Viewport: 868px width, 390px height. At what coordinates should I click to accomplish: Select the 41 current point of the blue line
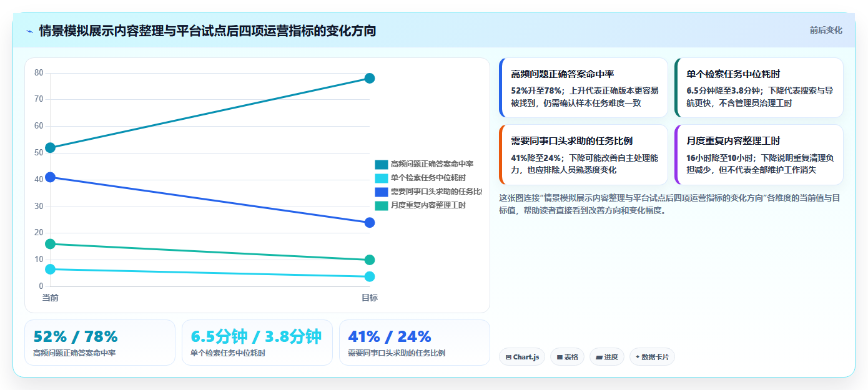[50, 177]
